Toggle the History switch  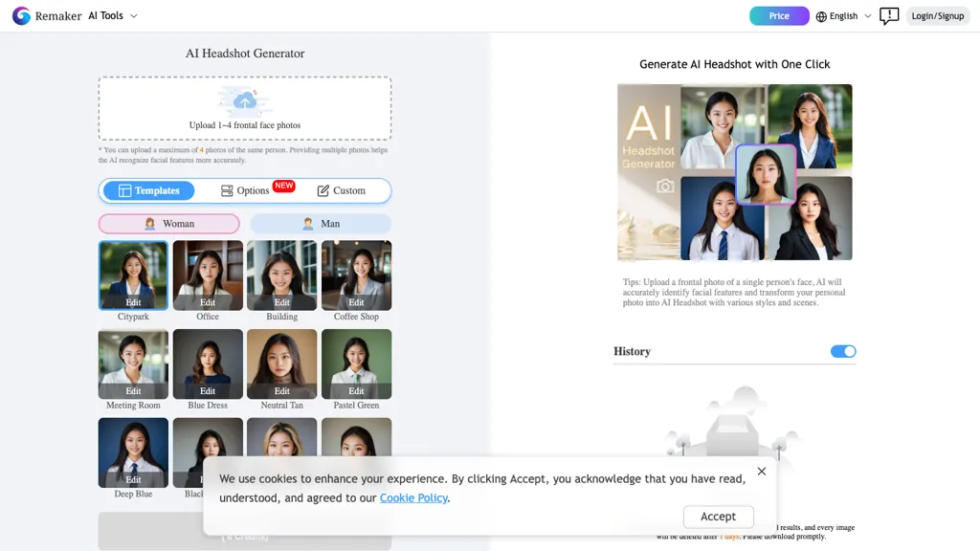click(x=843, y=351)
